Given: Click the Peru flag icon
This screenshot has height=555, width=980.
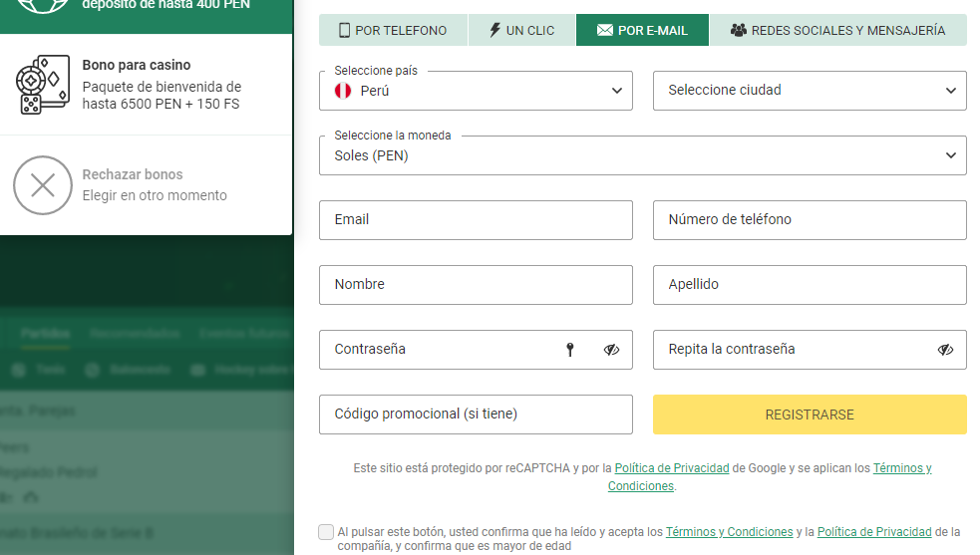Looking at the screenshot, I should coord(343,91).
